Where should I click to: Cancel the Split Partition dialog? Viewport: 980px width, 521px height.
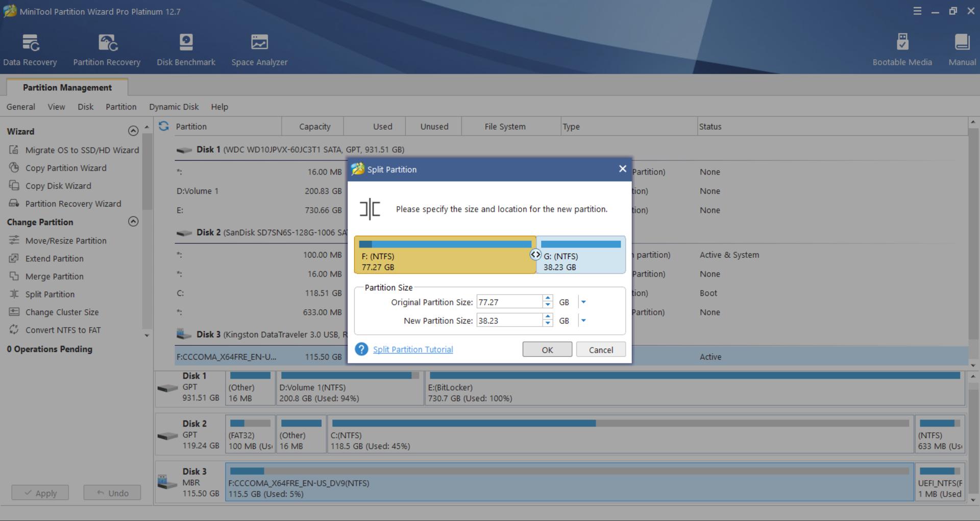click(x=601, y=350)
